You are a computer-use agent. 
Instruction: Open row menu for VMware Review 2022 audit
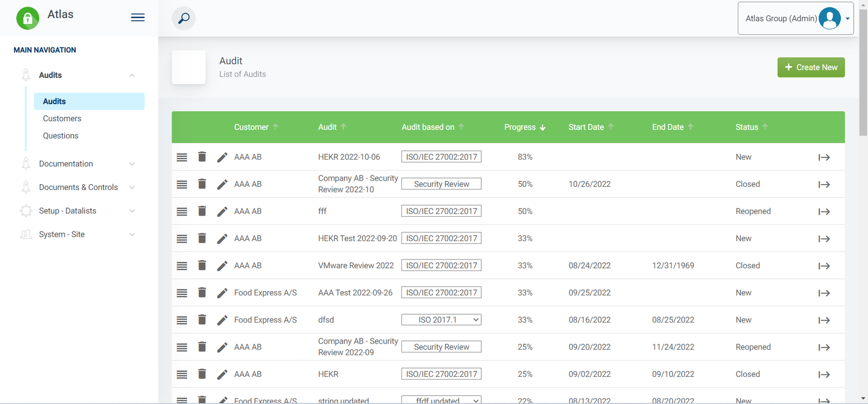tap(182, 266)
